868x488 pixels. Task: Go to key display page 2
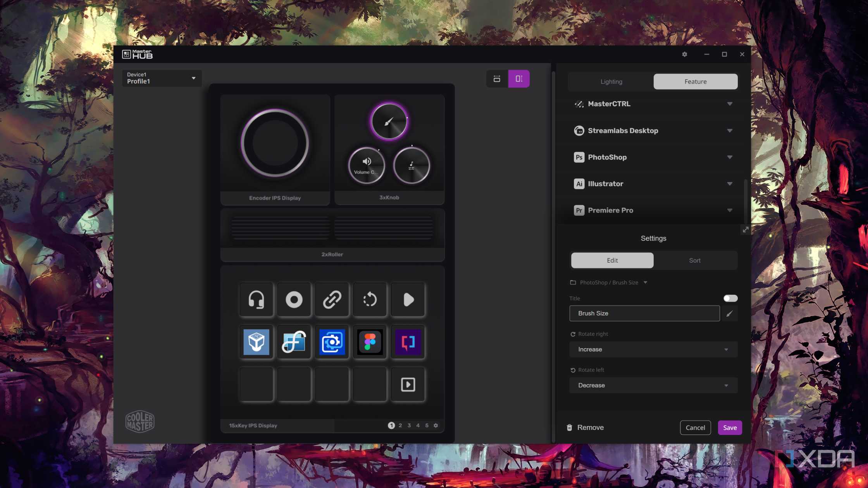(400, 425)
